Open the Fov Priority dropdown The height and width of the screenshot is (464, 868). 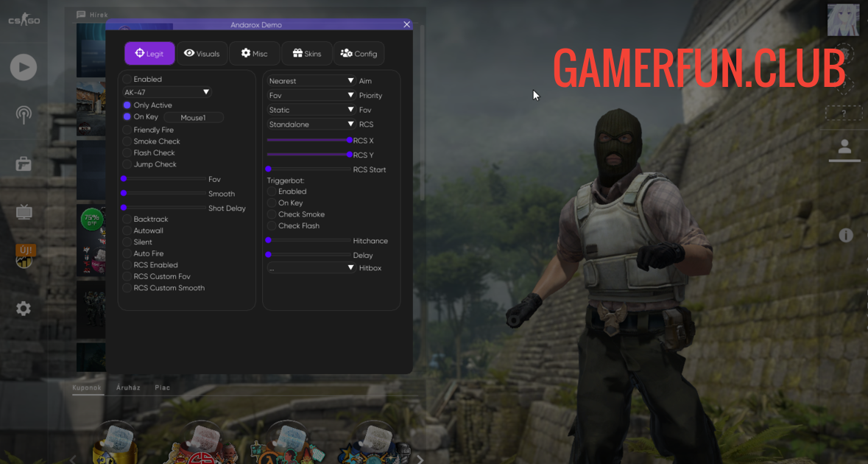tap(311, 95)
